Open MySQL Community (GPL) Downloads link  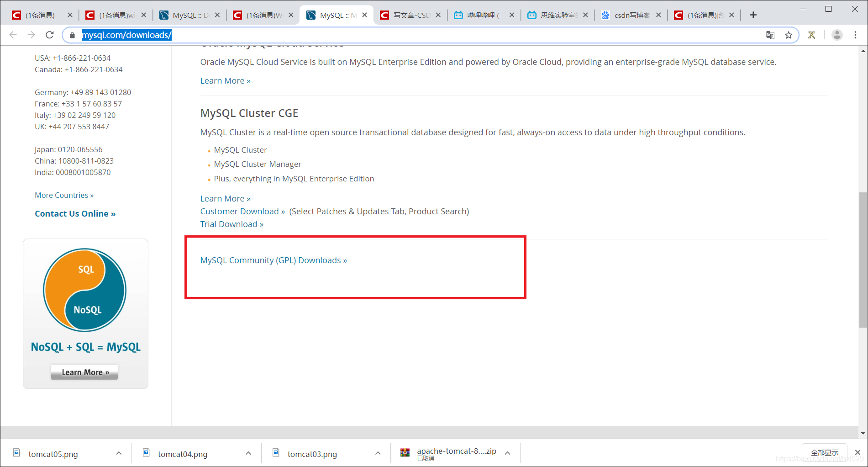click(274, 260)
